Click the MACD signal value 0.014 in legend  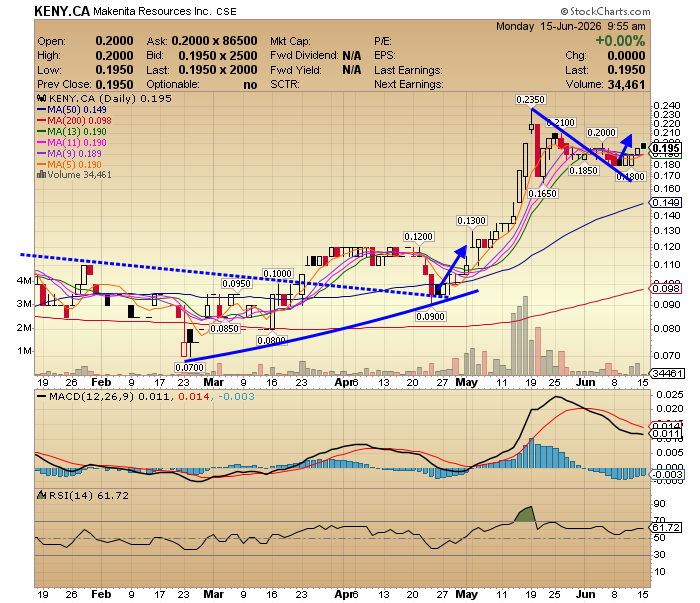click(x=193, y=396)
